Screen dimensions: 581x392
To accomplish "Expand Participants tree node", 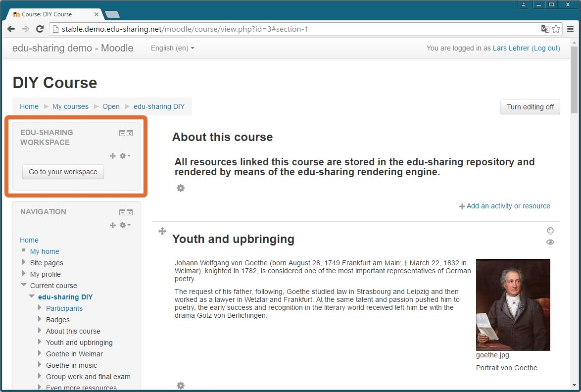I will 40,308.
